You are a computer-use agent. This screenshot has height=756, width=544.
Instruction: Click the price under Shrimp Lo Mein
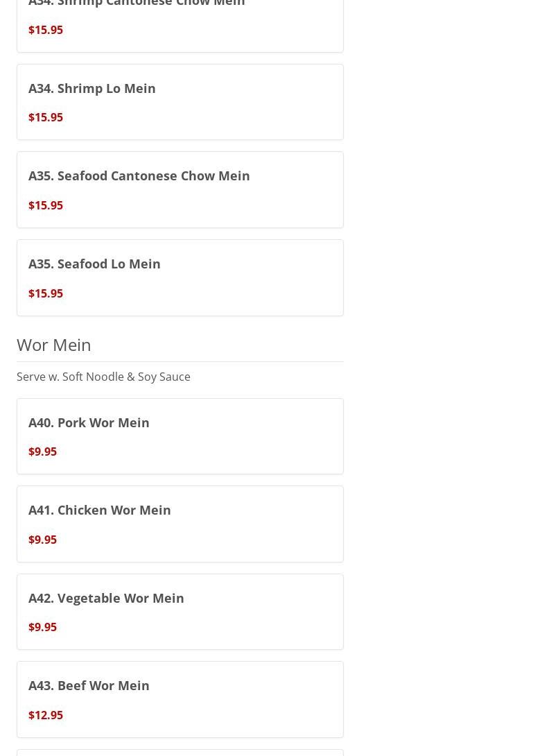(x=46, y=117)
